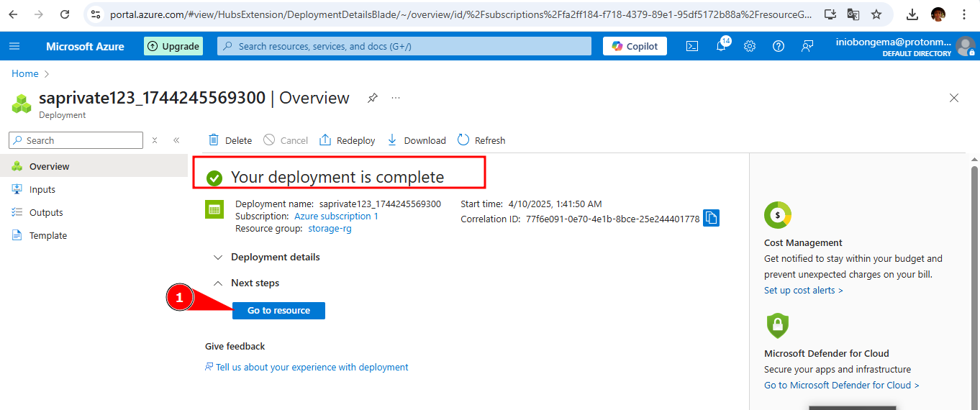Click deployment name saprivate123_1744245569300 value
The height and width of the screenshot is (410, 980).
(380, 204)
